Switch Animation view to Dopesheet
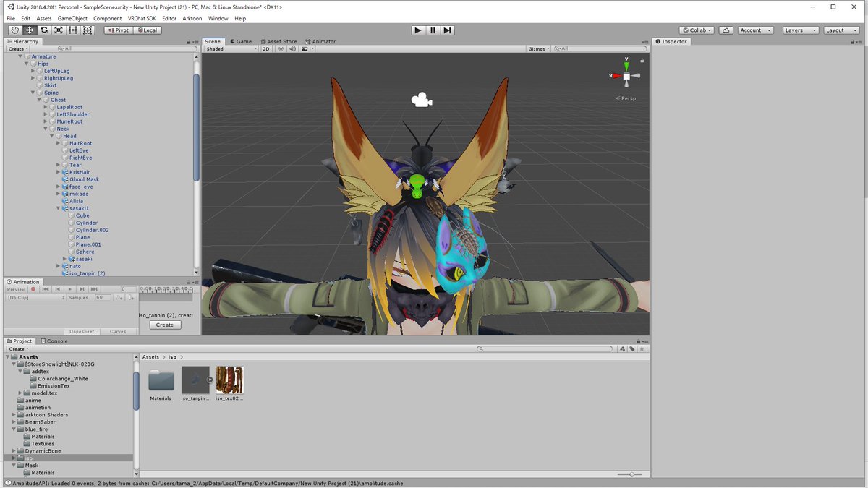 click(x=82, y=331)
